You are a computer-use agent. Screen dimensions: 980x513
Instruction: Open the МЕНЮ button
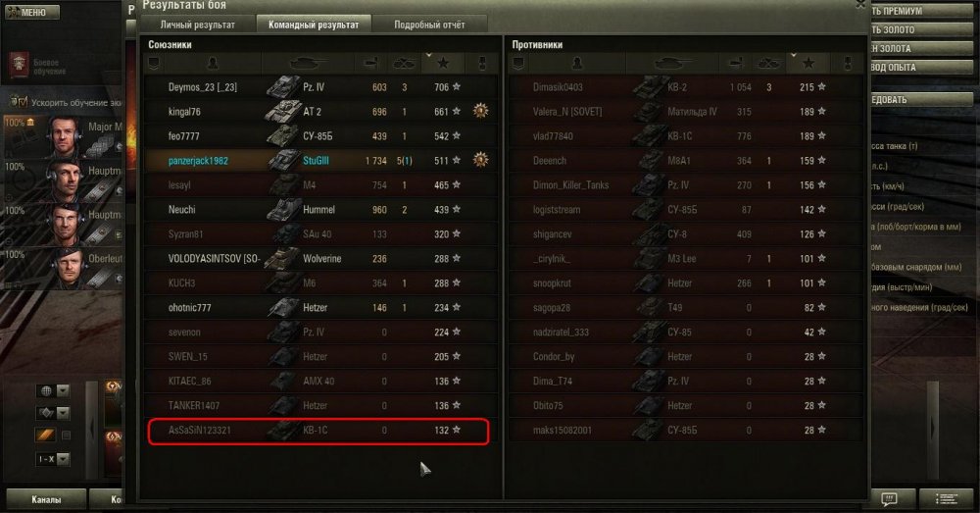[x=32, y=12]
